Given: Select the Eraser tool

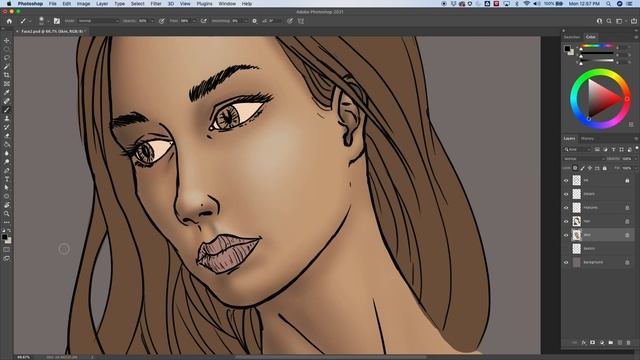Looking at the screenshot, I should [x=7, y=136].
